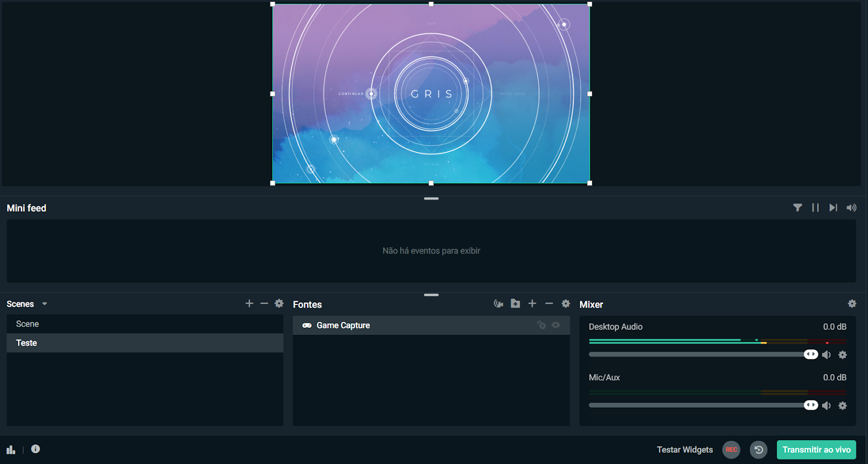Toggle visibility of Game Capture source
Viewport: 868px width, 464px height.
pos(556,325)
